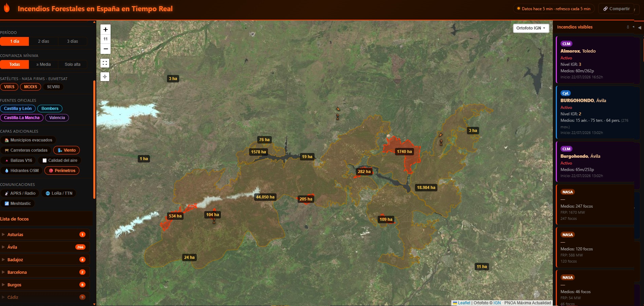The image size is (644, 306).
Task: Click the flame logo icon
Action: tap(7, 8)
